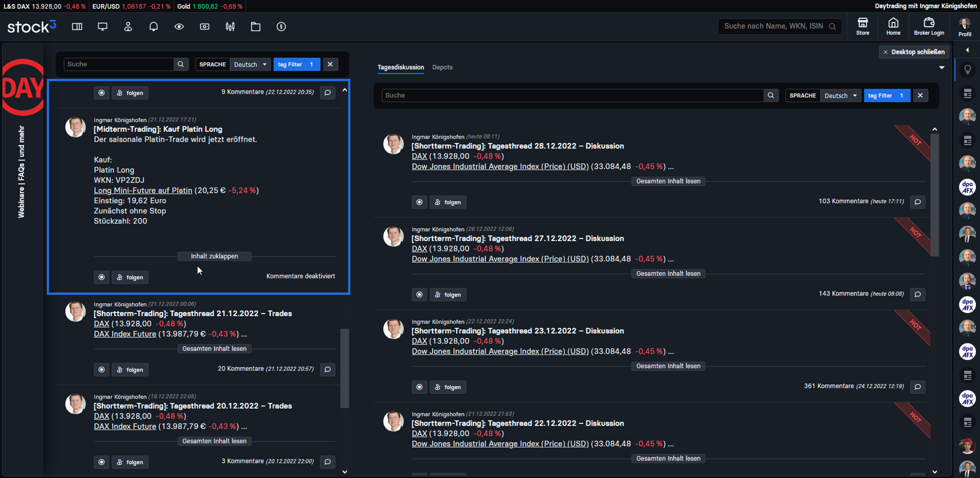Expand Tagesthread 23.12.2022 Diskussion full content

point(668,366)
